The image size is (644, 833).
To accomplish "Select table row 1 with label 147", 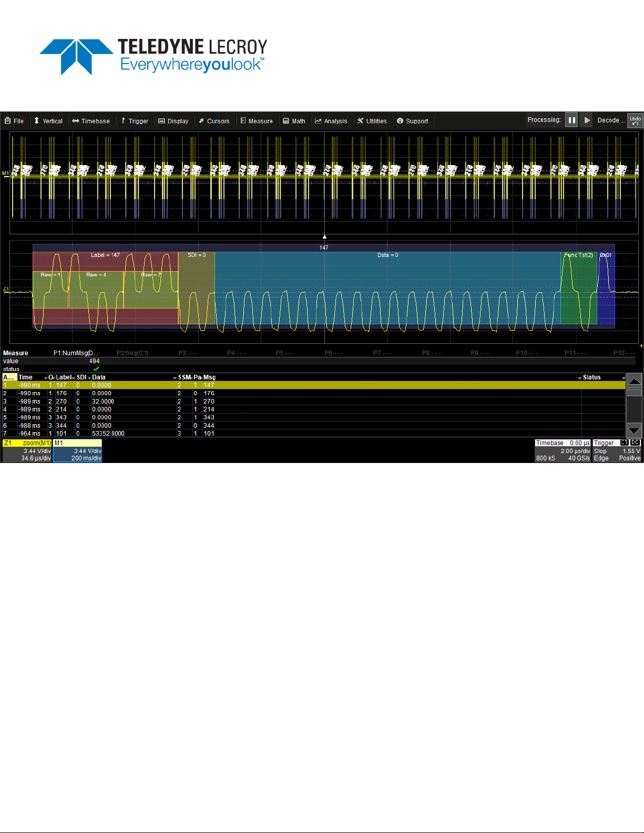I will pyautogui.click(x=314, y=385).
